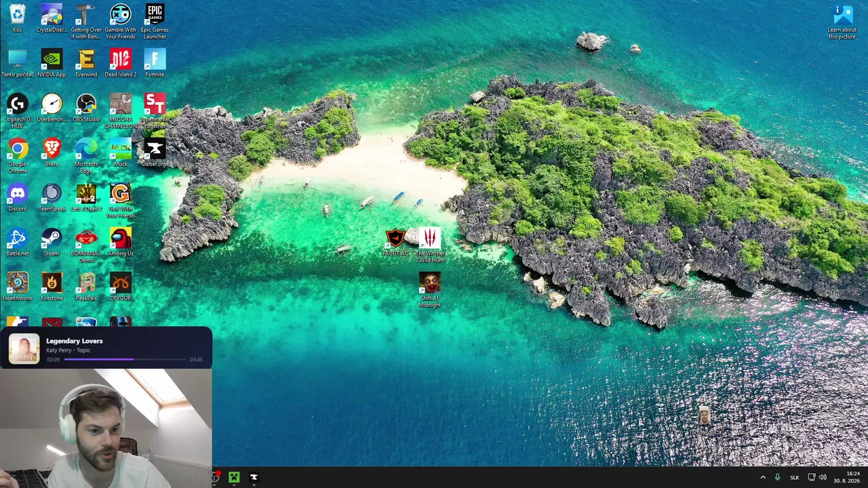Select MECCHA CHAMELEON game icon

click(121, 111)
